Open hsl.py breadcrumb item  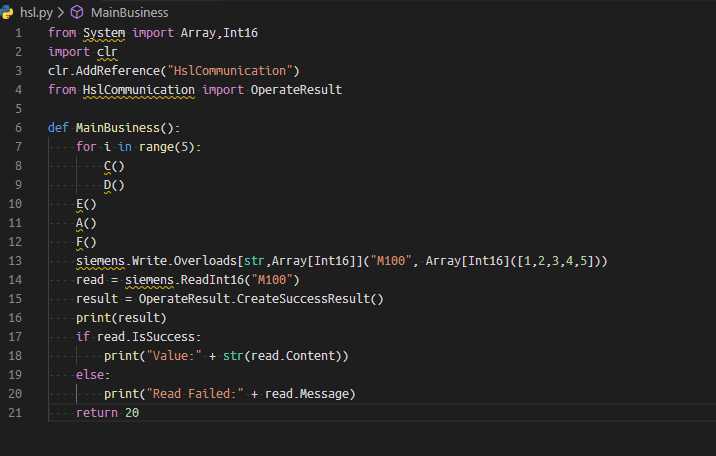tap(36, 13)
